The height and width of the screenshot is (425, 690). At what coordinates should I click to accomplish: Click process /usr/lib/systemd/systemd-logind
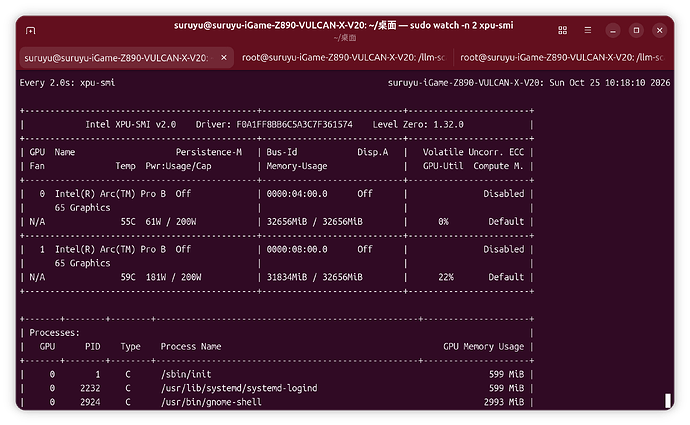[x=239, y=388]
